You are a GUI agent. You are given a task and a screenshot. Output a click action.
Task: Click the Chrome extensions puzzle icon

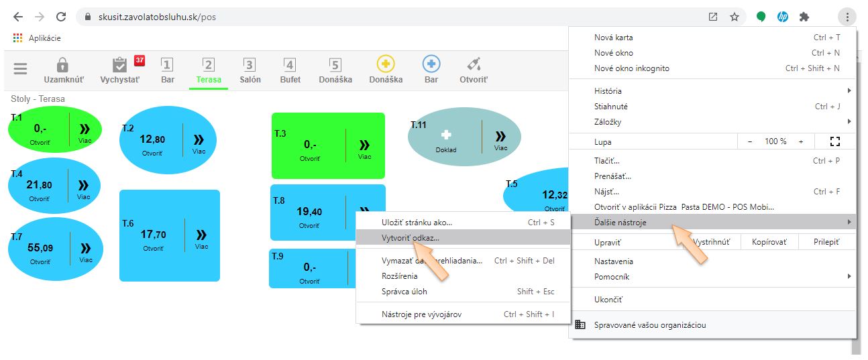click(x=804, y=17)
